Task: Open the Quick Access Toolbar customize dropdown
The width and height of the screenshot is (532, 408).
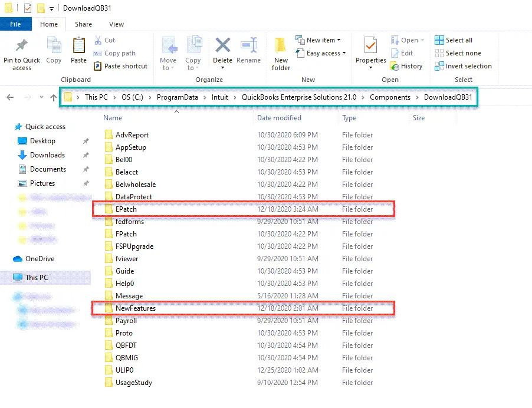Action: [51, 8]
